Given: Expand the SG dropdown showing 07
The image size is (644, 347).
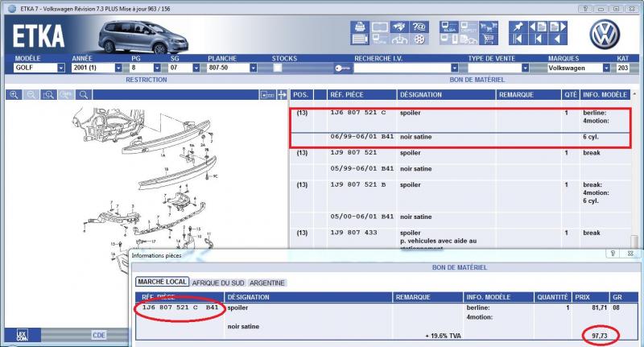Looking at the screenshot, I should (x=196, y=68).
